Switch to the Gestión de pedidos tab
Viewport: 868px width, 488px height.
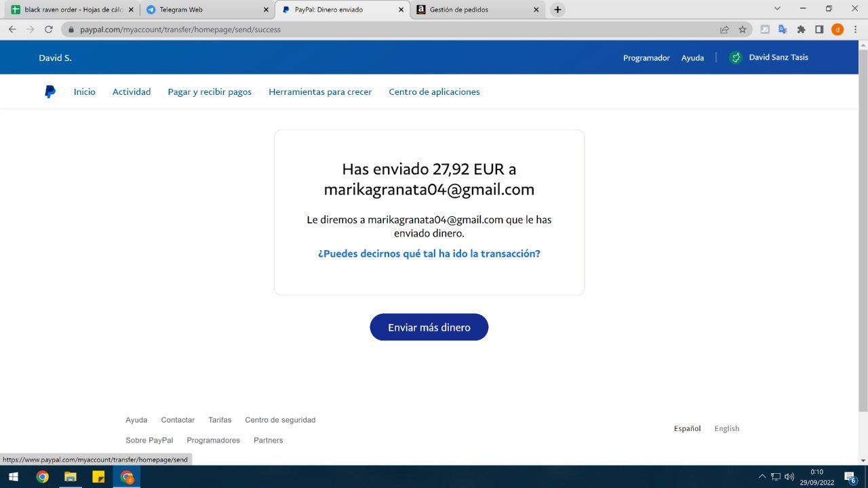click(477, 9)
